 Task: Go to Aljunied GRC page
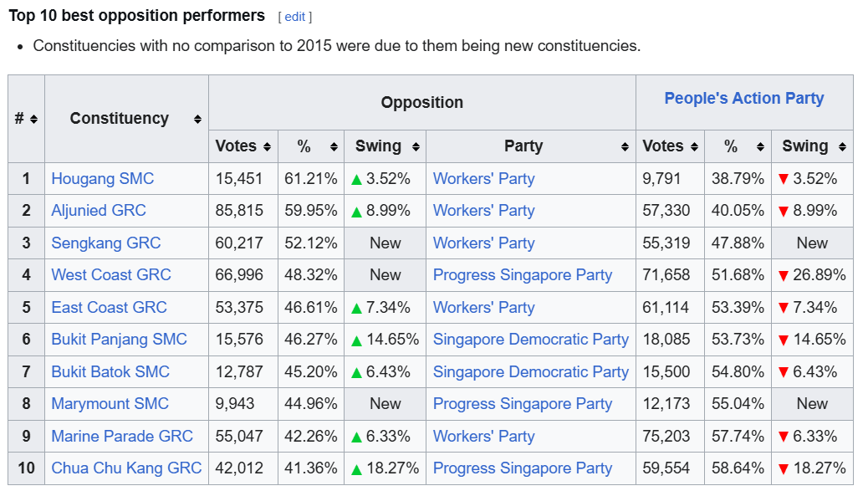99,211
